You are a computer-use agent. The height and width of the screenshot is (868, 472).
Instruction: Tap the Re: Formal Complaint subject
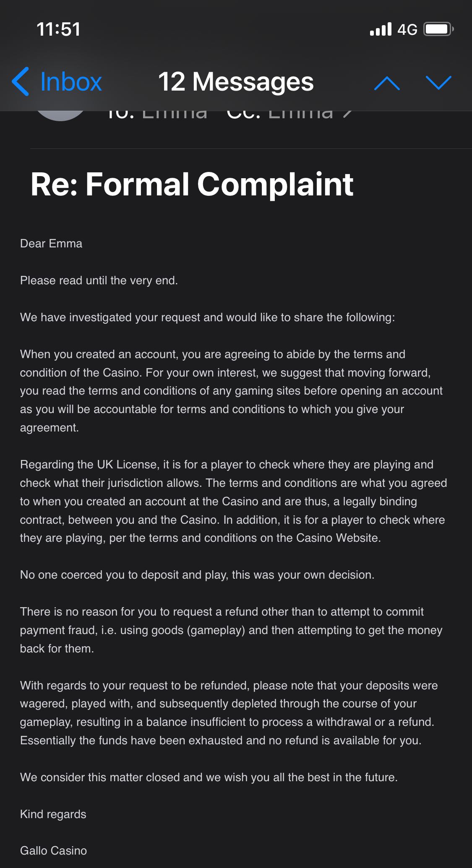pos(192,185)
